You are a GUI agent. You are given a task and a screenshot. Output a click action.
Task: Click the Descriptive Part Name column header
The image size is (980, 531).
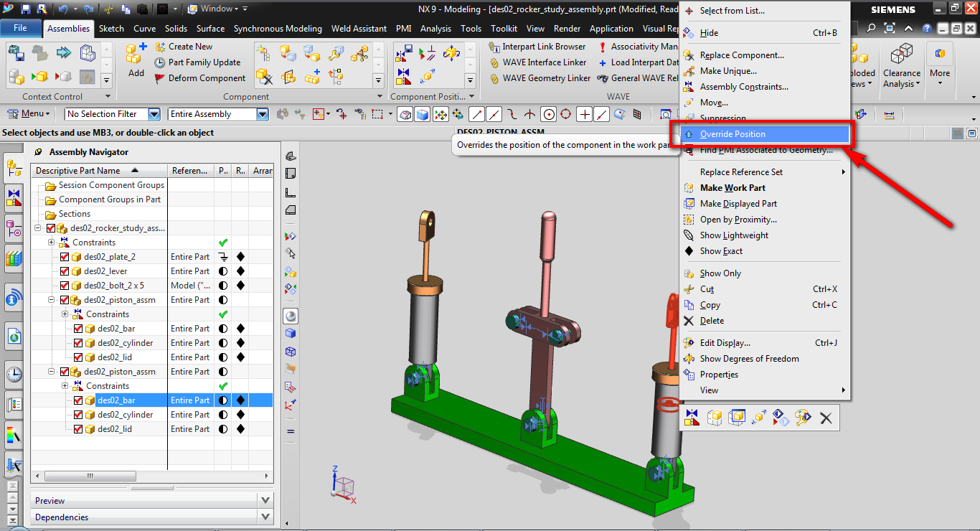99,171
